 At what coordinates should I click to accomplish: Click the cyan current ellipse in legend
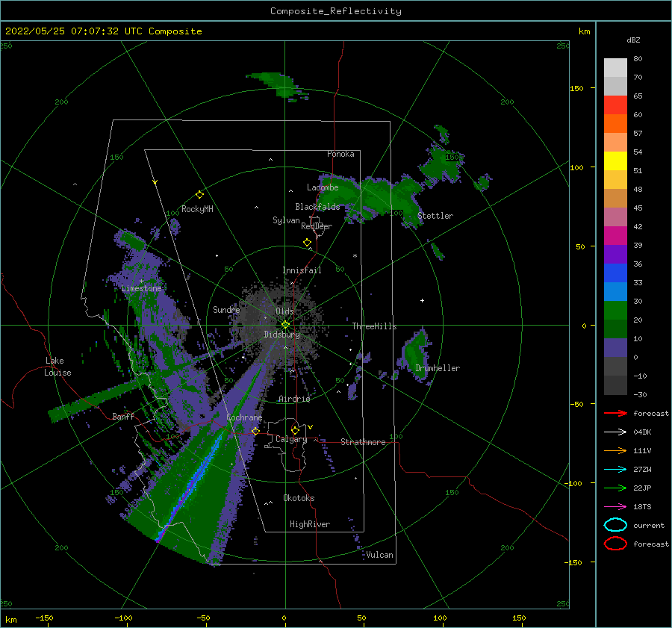(x=615, y=525)
